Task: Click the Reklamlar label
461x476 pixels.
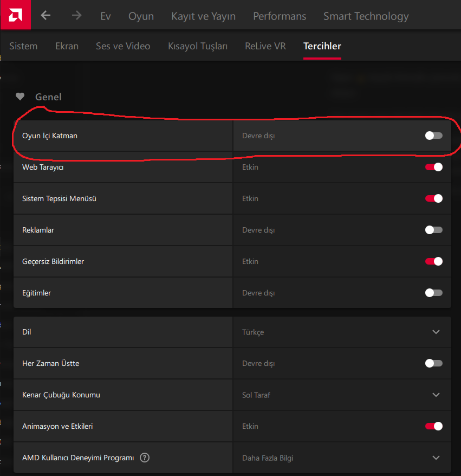Action: click(x=38, y=230)
